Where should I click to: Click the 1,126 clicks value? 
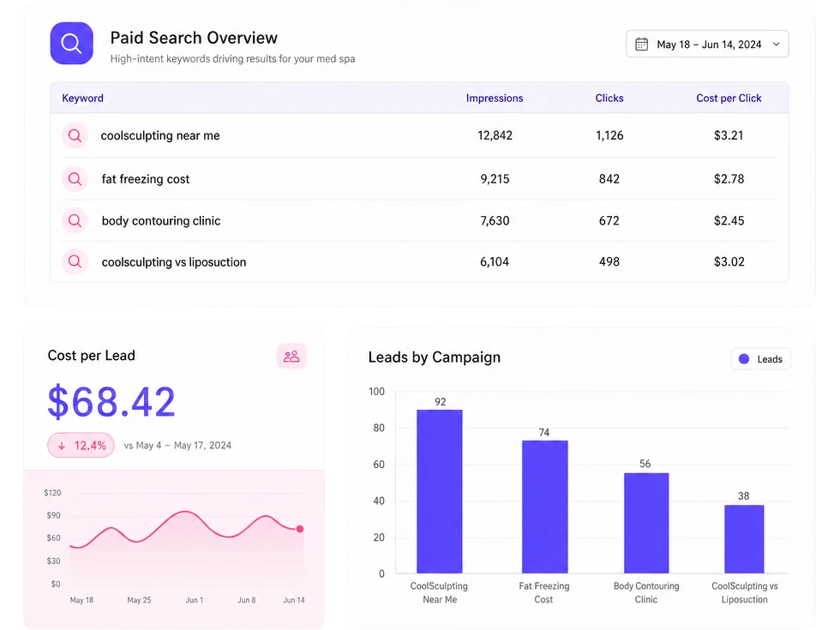pos(609,135)
